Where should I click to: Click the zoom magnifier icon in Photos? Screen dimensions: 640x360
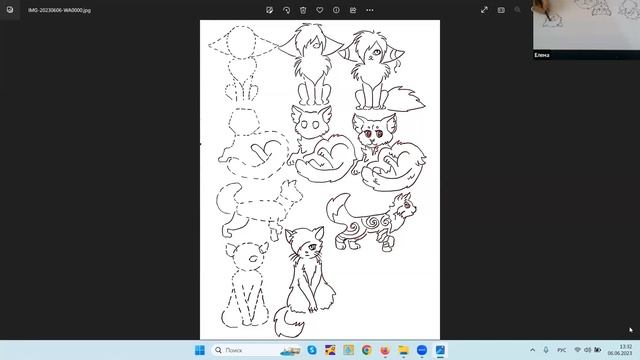point(517,10)
